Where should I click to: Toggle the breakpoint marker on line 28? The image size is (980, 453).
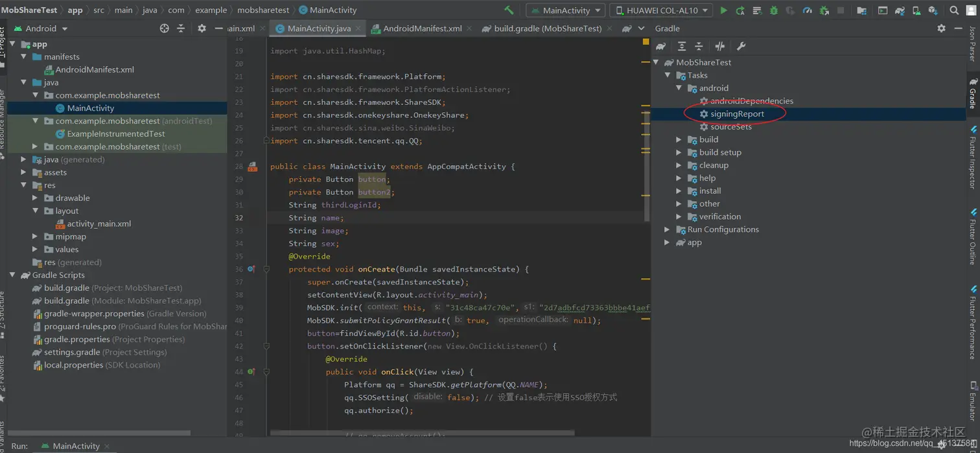[x=252, y=167]
